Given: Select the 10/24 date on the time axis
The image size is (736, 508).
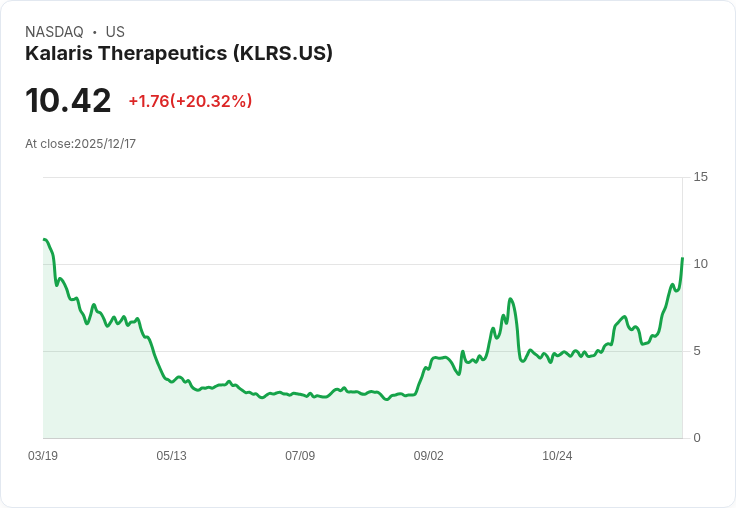Looking at the screenshot, I should click(x=557, y=456).
